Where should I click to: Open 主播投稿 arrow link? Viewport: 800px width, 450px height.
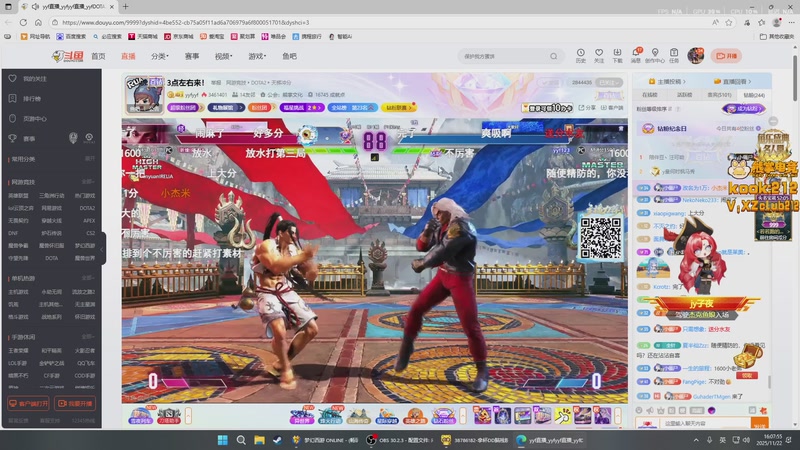tap(667, 81)
